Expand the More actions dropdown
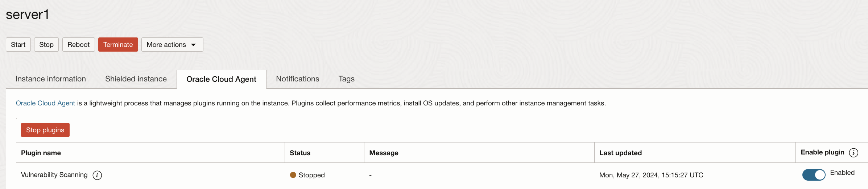Screen dimensions: 868x189 click(172, 44)
